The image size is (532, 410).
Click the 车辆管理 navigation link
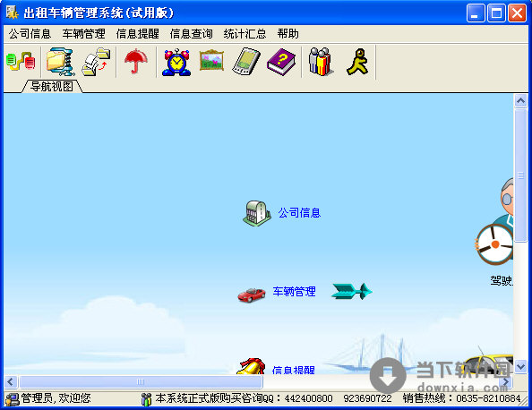[294, 292]
